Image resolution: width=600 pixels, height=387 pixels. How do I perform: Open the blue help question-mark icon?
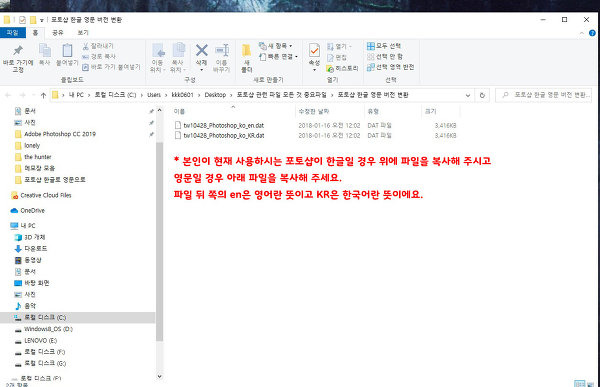[x=592, y=33]
